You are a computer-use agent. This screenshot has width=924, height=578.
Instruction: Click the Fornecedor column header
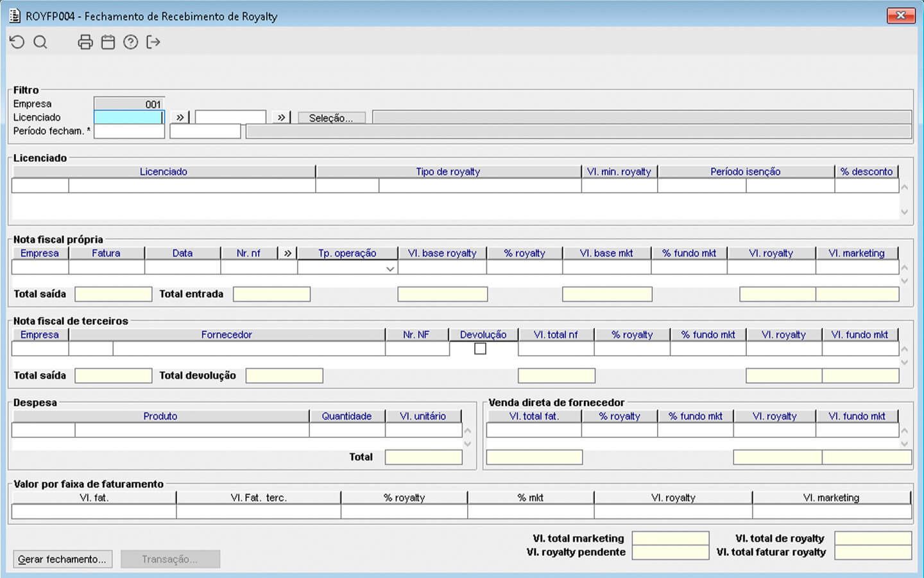tap(227, 335)
